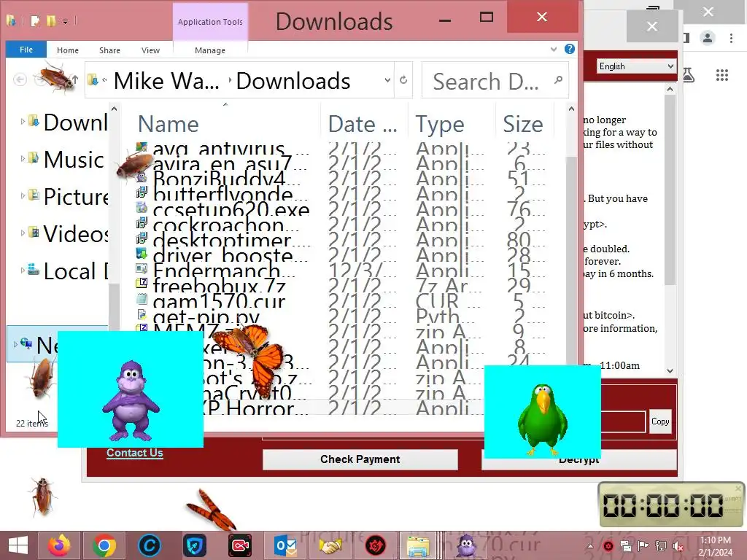
Task: Refresh the Downloads folder view
Action: [403, 80]
